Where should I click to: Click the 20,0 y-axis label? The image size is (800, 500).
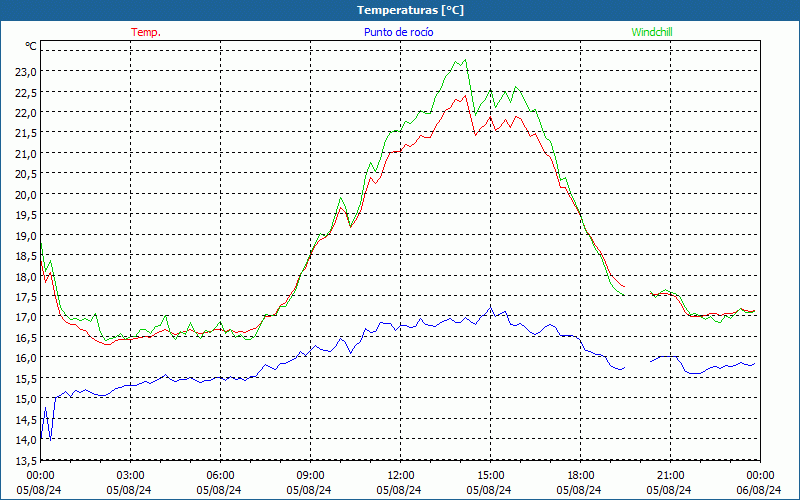pyautogui.click(x=26, y=194)
